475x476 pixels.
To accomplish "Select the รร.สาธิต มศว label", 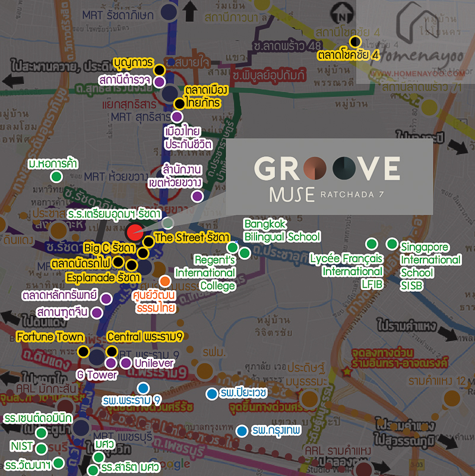I will [131, 467].
